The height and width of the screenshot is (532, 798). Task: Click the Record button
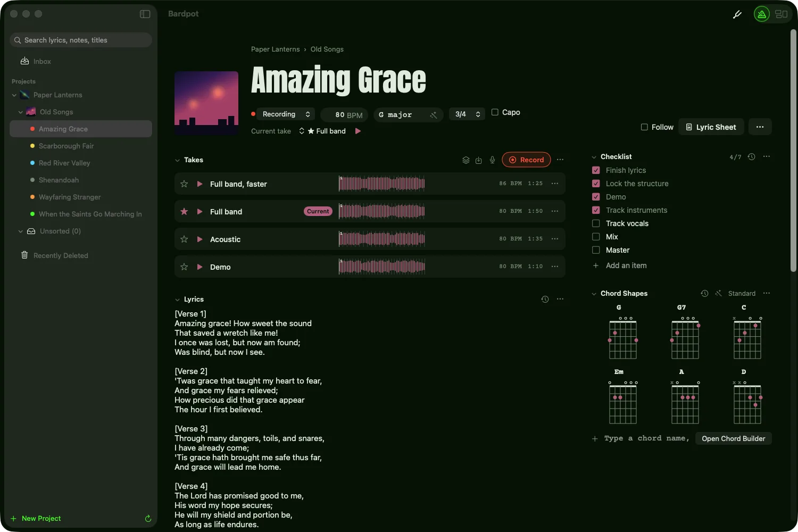tap(526, 160)
